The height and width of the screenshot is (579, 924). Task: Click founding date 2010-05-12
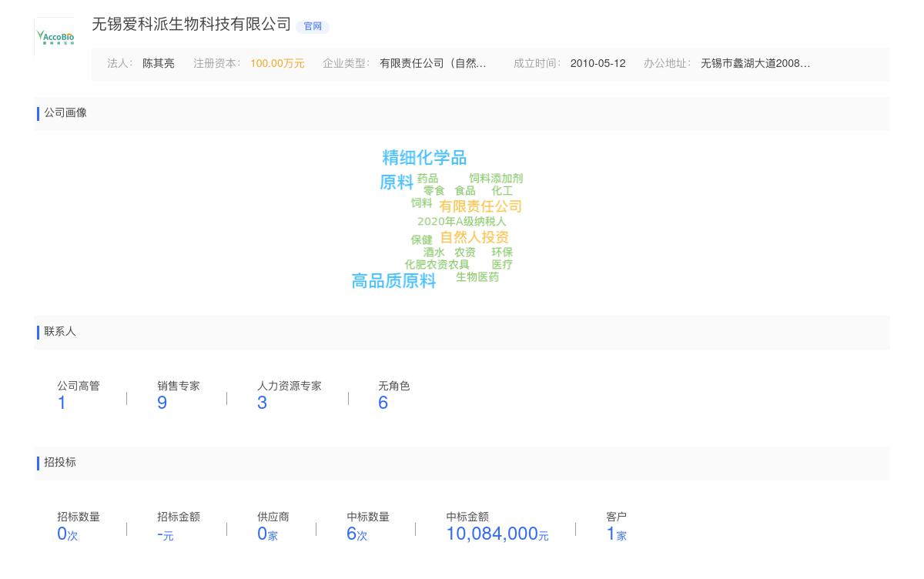point(598,64)
